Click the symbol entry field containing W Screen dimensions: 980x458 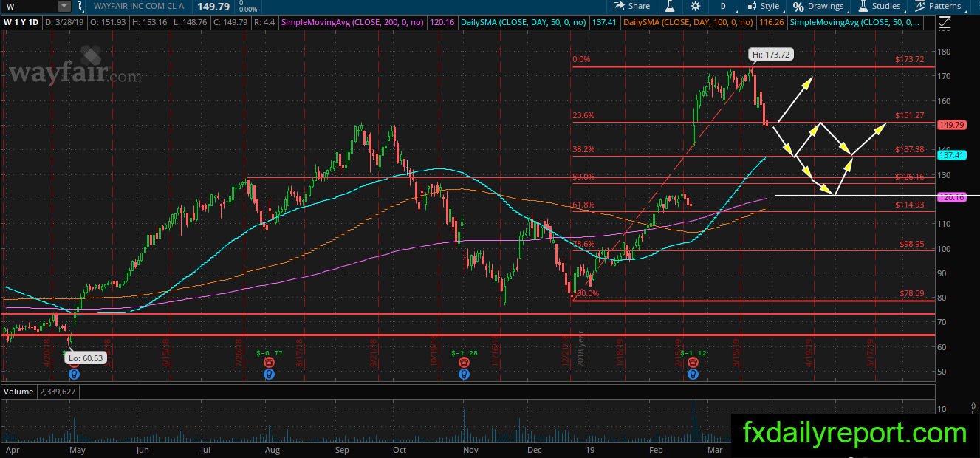pyautogui.click(x=29, y=6)
